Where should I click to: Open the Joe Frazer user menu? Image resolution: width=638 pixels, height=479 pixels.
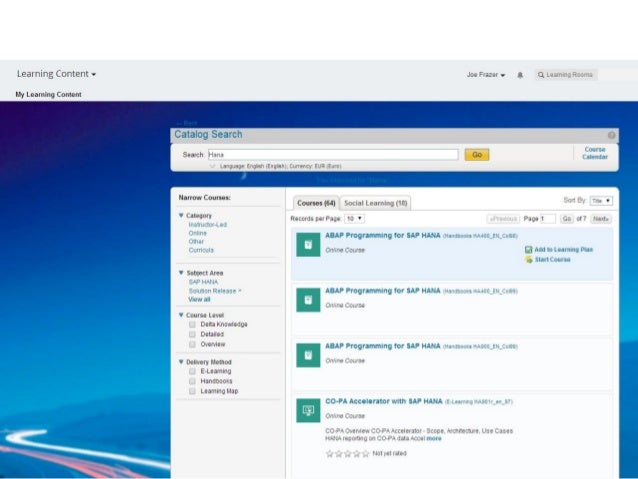(486, 75)
